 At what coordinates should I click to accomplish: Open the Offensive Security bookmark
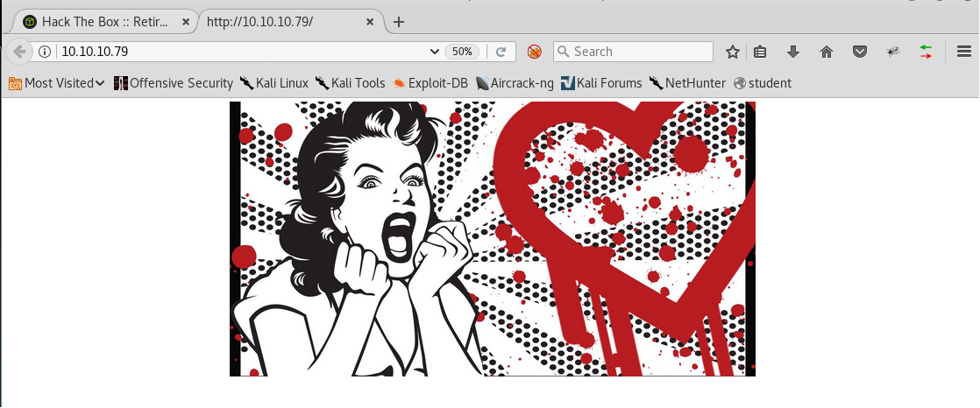point(174,83)
